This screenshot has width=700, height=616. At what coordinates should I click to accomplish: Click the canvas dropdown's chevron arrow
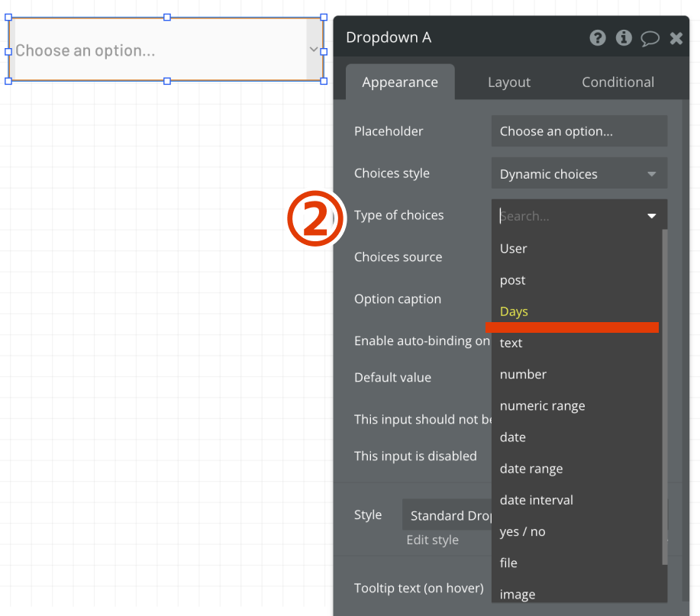pos(314,50)
